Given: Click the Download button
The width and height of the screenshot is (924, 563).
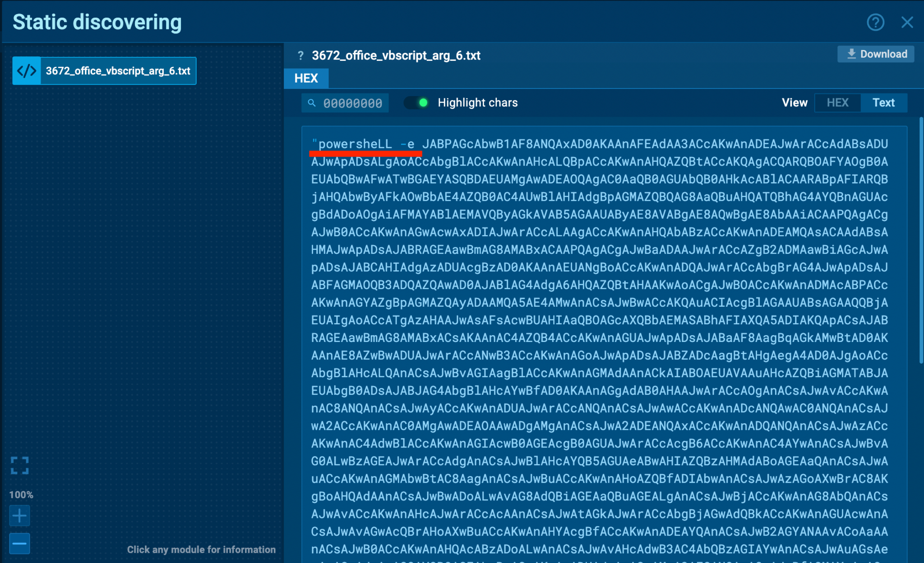Looking at the screenshot, I should (876, 54).
